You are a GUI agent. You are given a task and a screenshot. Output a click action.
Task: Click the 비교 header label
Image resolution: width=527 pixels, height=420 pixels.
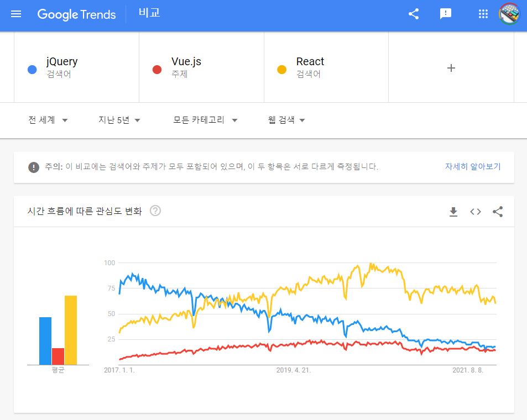tap(149, 13)
